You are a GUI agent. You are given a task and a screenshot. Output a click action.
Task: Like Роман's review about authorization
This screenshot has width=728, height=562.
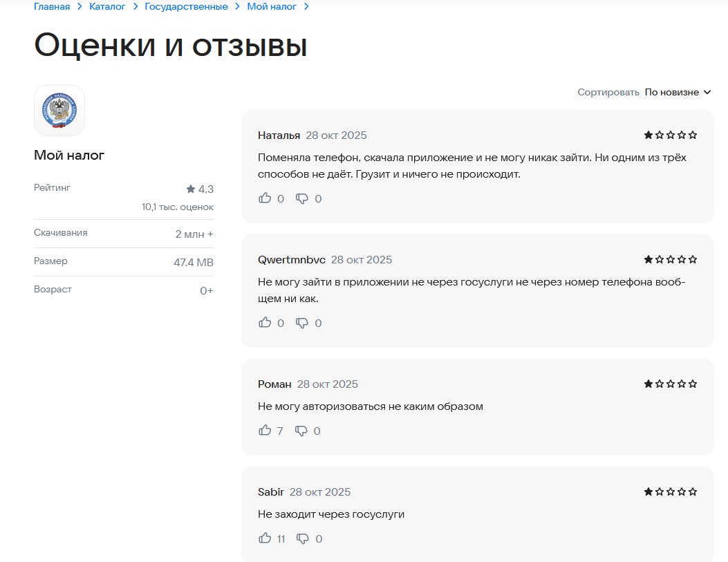[x=265, y=431]
